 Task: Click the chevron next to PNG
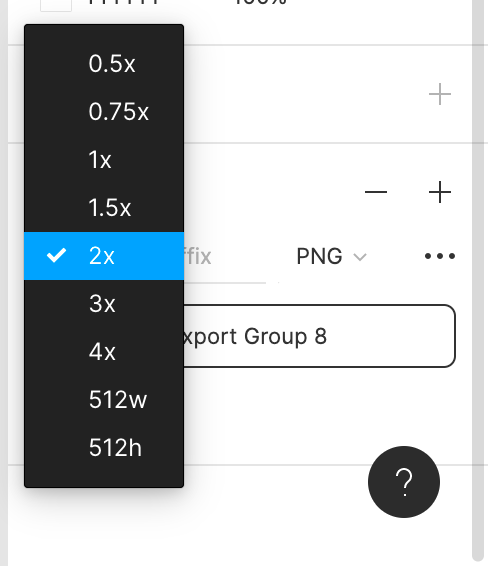[360, 257]
